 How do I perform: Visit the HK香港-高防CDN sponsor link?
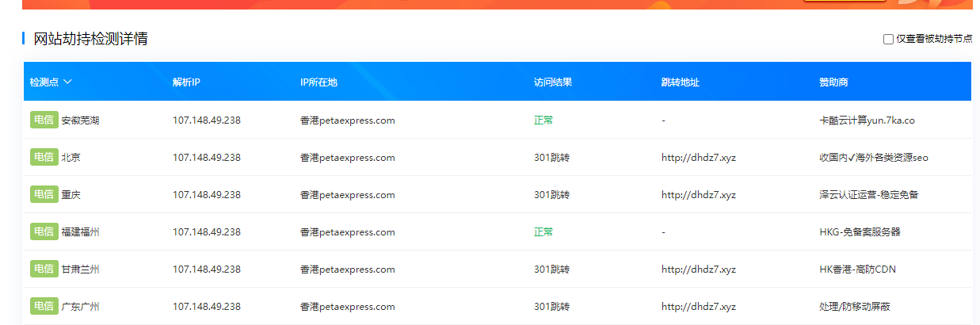pyautogui.click(x=857, y=270)
